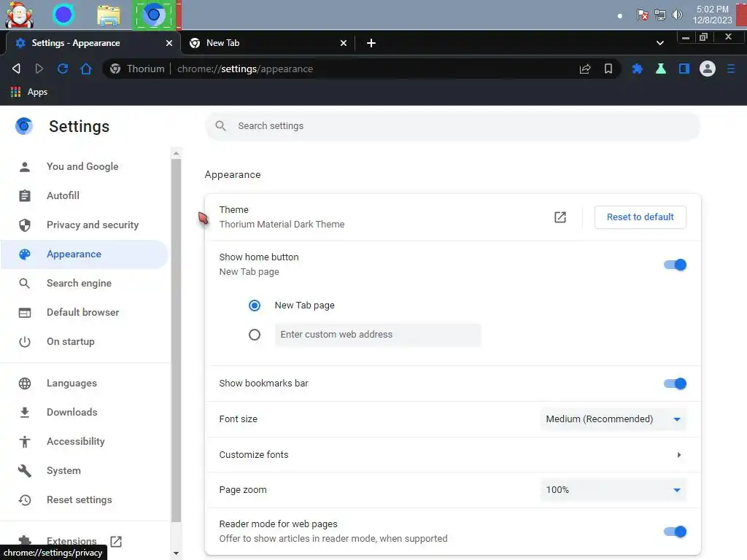Image resolution: width=747 pixels, height=560 pixels.
Task: Click the sidebar scrollbar thumb
Action: [x=177, y=340]
